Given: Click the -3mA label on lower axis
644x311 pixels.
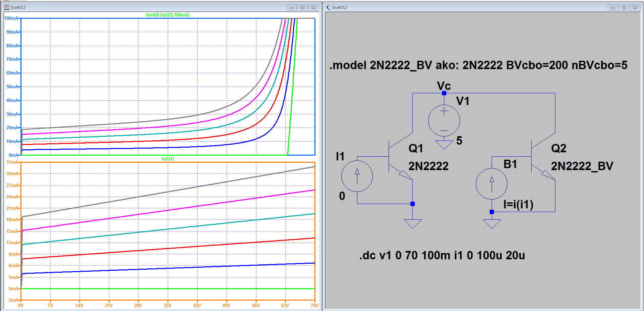Looking at the screenshot, I should (13, 300).
